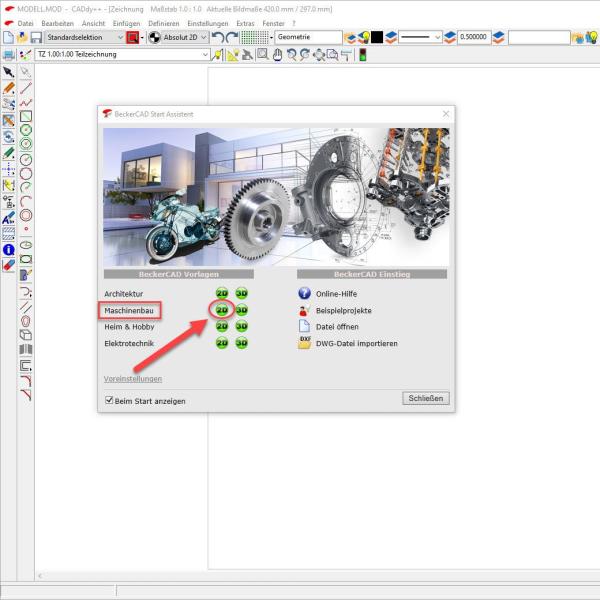Open the Ansicht menu
Viewport: 600px width, 600px height.
pyautogui.click(x=93, y=23)
